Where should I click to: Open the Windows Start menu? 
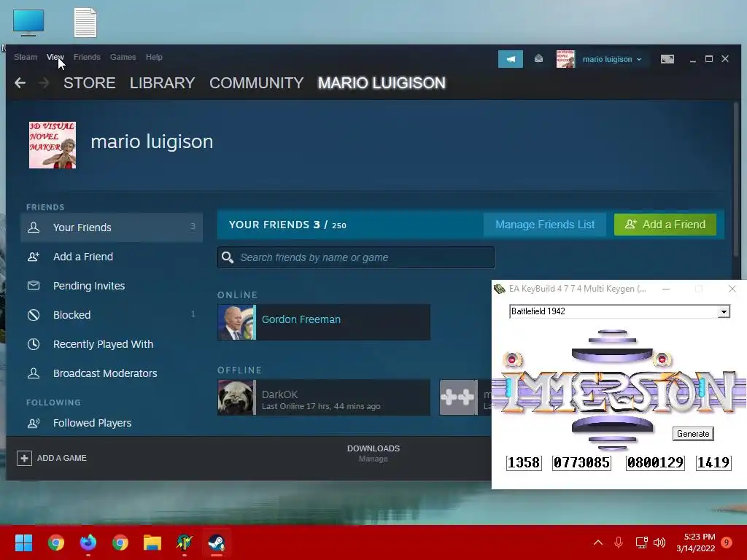(x=23, y=542)
